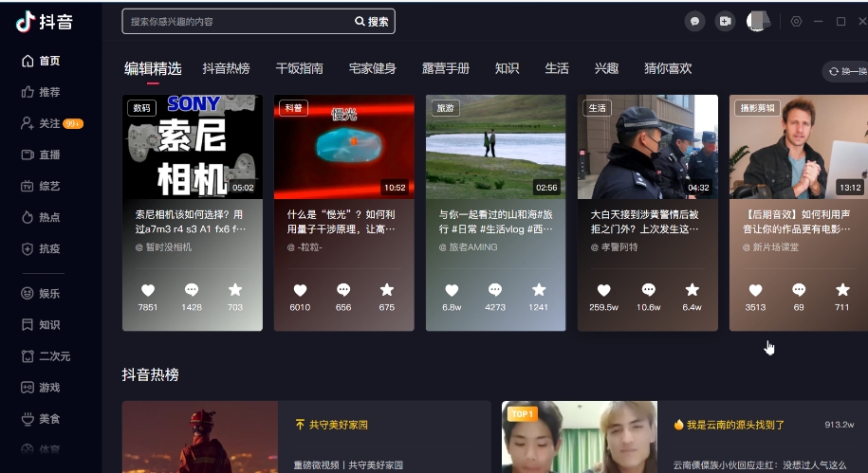Open 综艺 in the sidebar

[41, 186]
